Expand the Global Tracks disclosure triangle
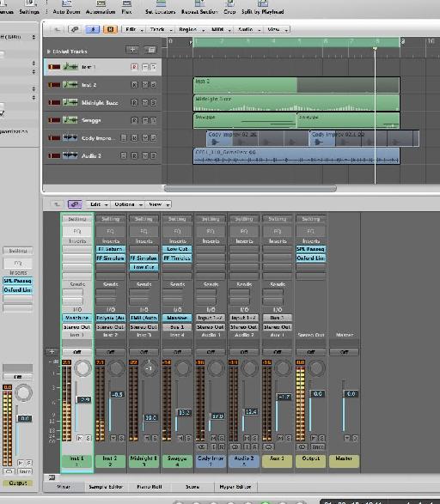 (49, 52)
